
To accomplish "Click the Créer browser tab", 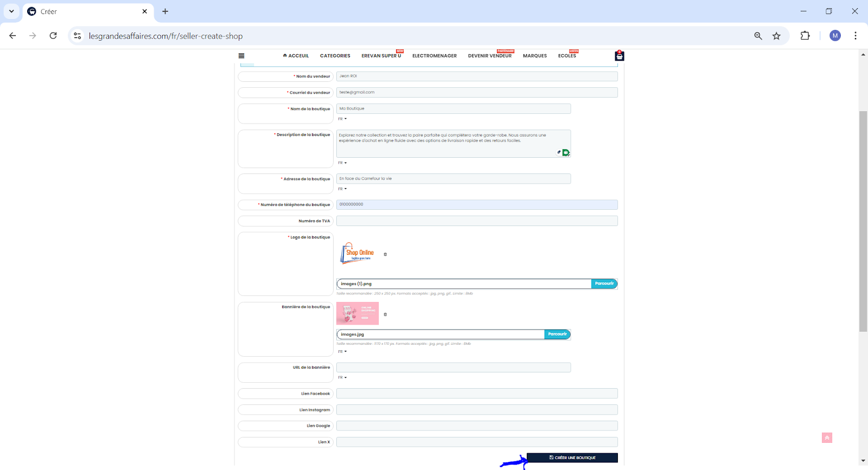I will tap(88, 11).
